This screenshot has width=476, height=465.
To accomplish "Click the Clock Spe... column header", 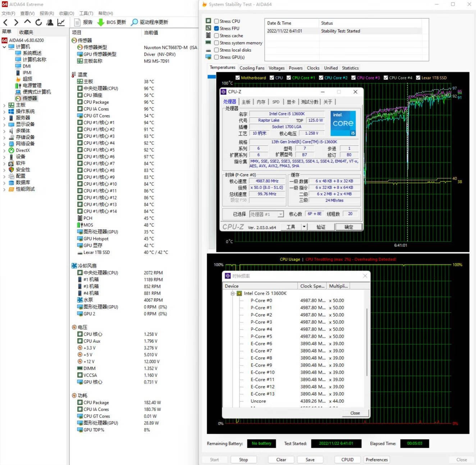I will pyautogui.click(x=312, y=286).
